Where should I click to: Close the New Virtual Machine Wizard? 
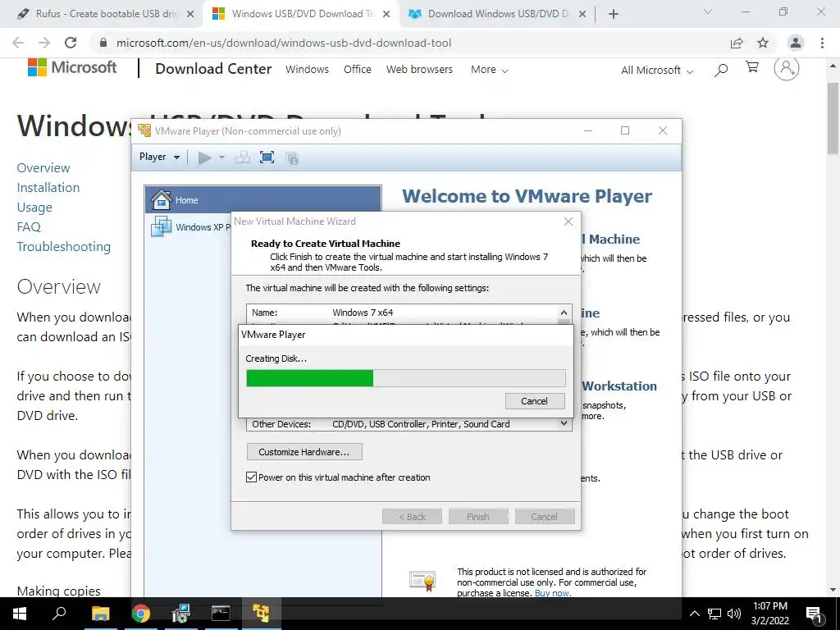click(x=568, y=221)
